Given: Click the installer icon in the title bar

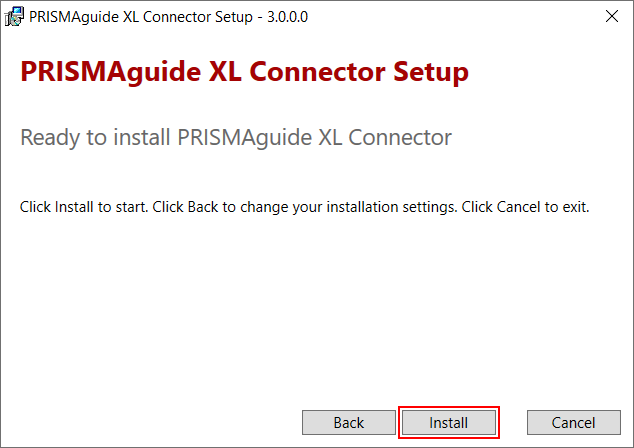Looking at the screenshot, I should tap(14, 16).
